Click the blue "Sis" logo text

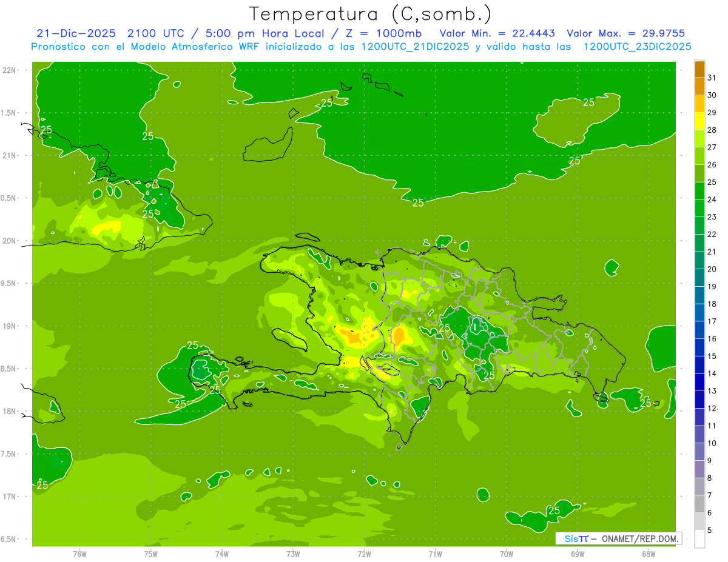click(572, 538)
